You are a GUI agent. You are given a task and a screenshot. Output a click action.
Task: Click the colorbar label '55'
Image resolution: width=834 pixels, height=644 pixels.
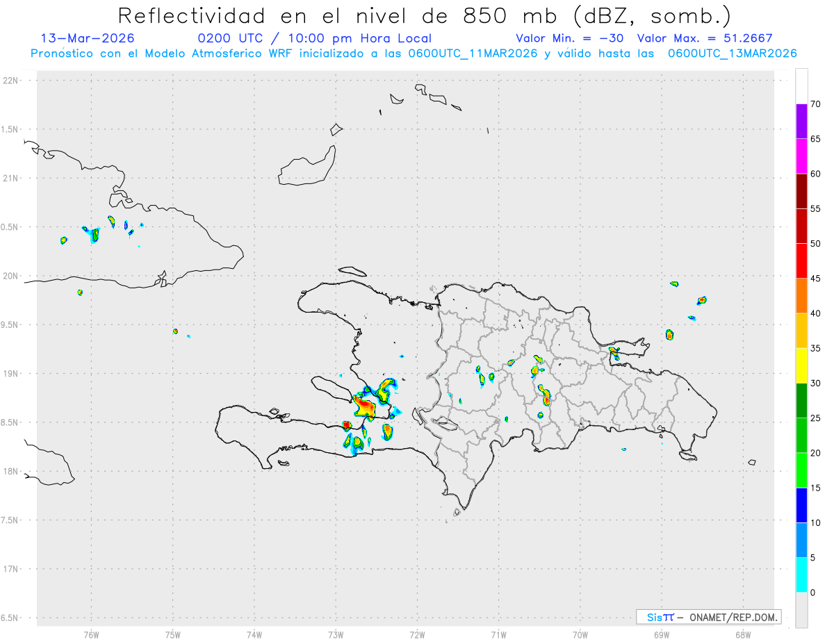point(815,208)
